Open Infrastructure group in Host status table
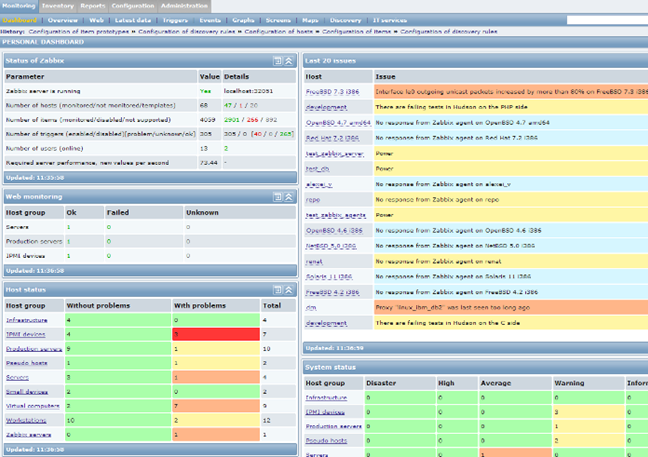 26,320
